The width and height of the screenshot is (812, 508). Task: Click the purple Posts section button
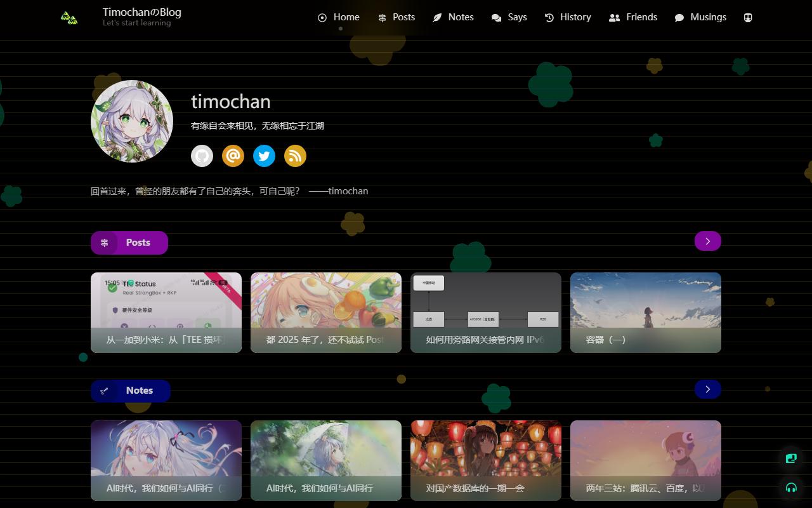pos(129,243)
